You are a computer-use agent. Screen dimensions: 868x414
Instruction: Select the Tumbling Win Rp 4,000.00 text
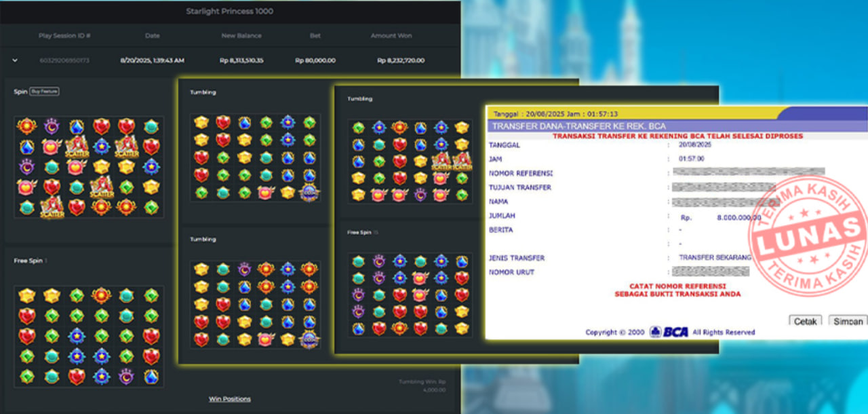pos(422,386)
